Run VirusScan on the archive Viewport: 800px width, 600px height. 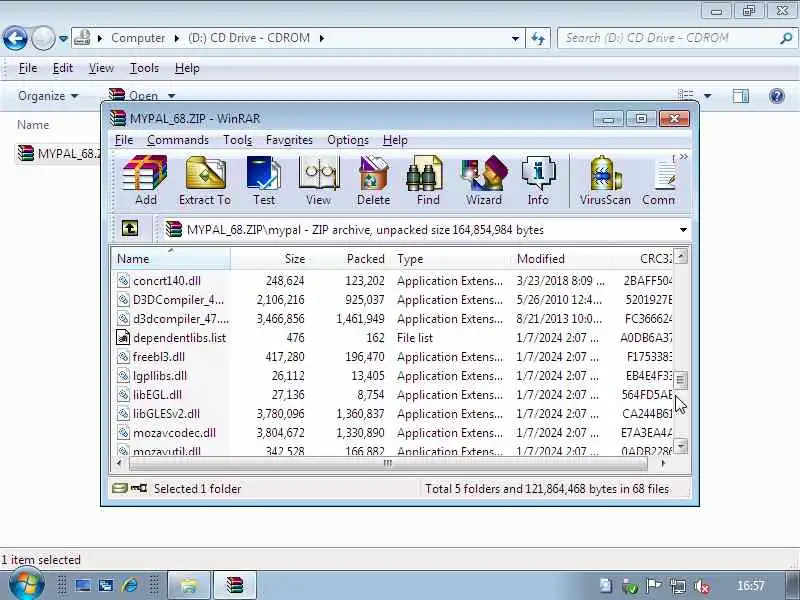pos(605,181)
